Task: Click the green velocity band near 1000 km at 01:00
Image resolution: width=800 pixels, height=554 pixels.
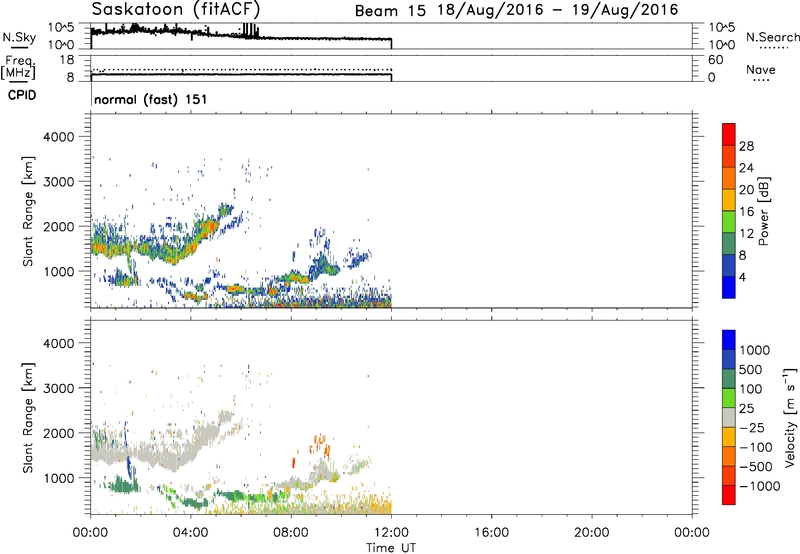Action: [121, 484]
